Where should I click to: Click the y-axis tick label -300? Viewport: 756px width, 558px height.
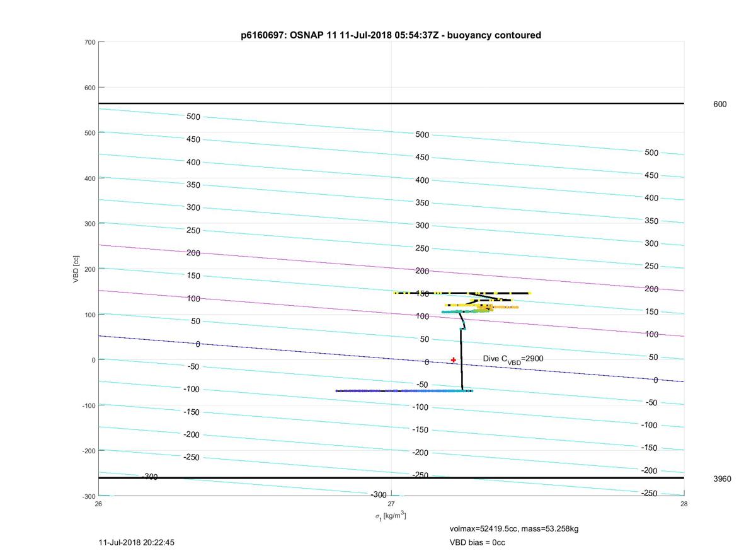88,496
